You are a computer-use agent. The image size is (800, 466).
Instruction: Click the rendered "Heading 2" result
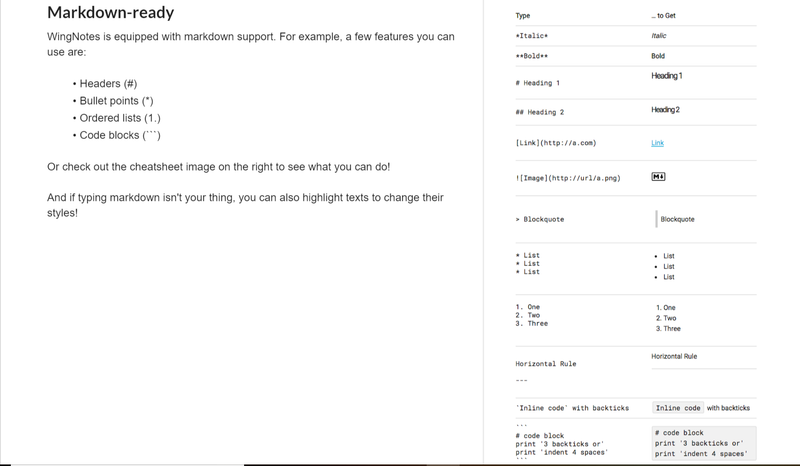pos(665,110)
